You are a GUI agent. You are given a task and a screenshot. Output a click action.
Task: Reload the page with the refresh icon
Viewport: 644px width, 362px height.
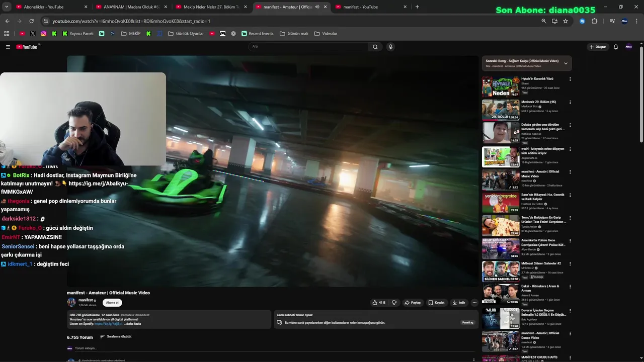31,21
